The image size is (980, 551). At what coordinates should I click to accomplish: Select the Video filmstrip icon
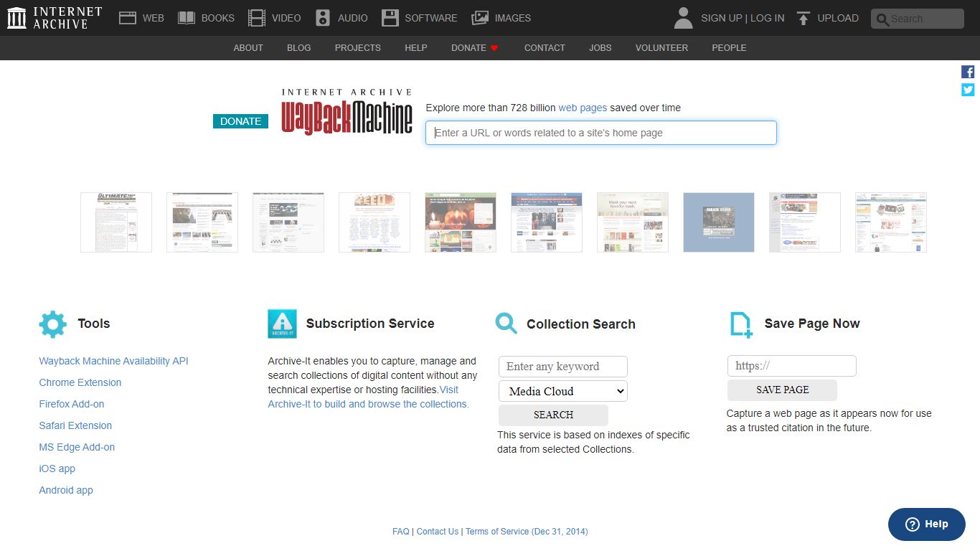256,18
